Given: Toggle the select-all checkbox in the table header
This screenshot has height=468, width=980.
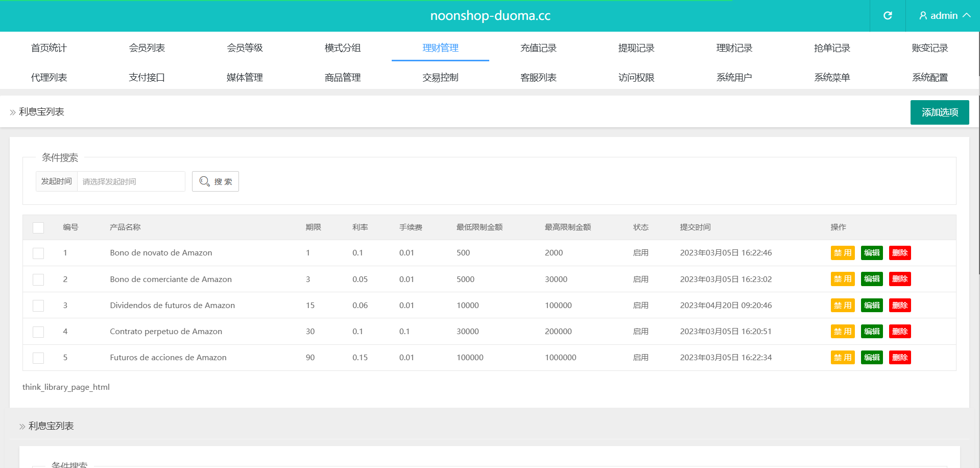Looking at the screenshot, I should 38,228.
